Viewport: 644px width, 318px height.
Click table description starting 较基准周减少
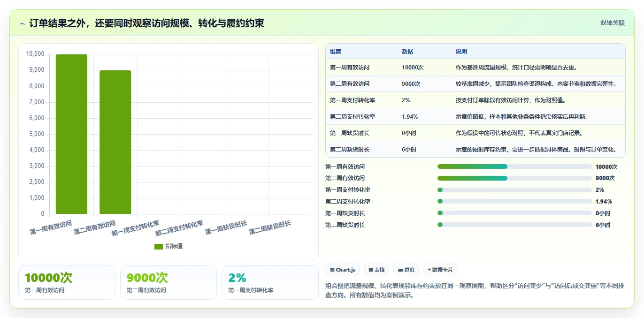(536, 84)
